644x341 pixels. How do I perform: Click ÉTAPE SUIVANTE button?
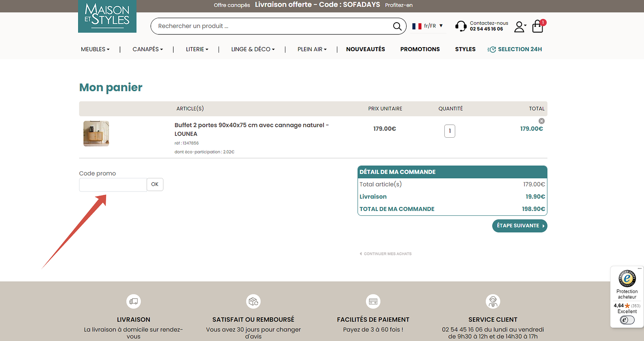tap(520, 226)
